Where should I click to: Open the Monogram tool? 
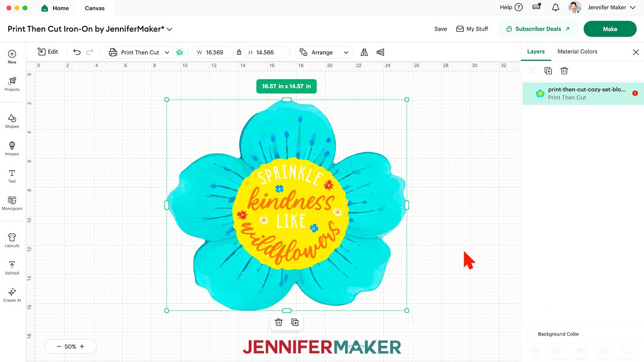pos(12,203)
